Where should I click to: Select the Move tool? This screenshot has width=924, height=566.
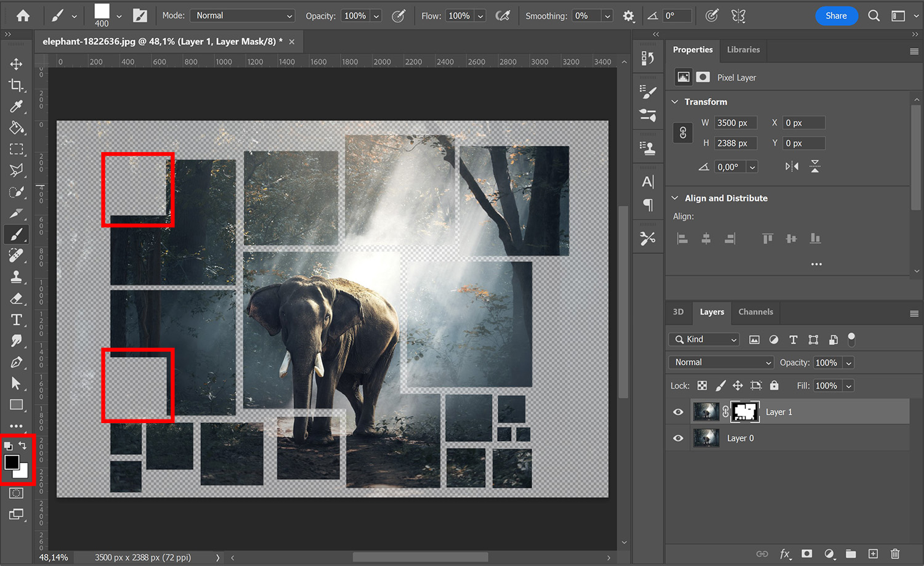pyautogui.click(x=16, y=63)
